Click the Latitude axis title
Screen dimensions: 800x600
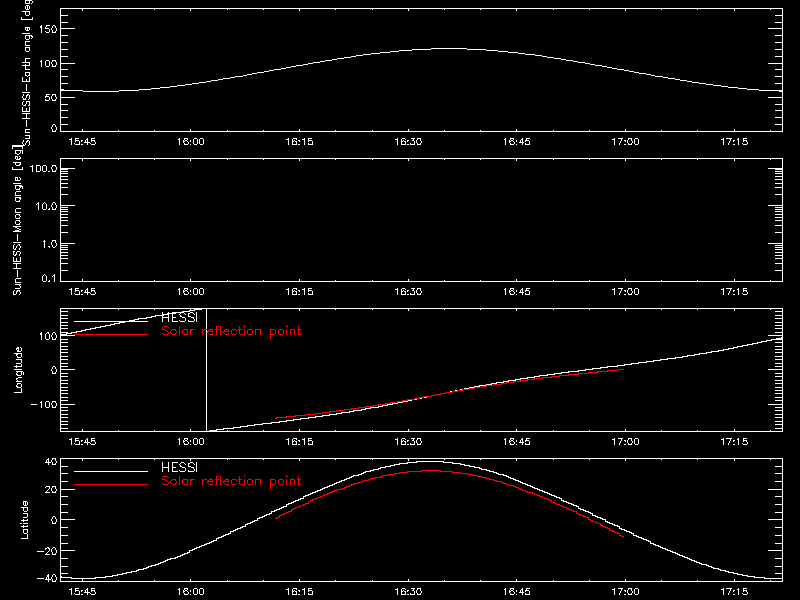point(24,520)
